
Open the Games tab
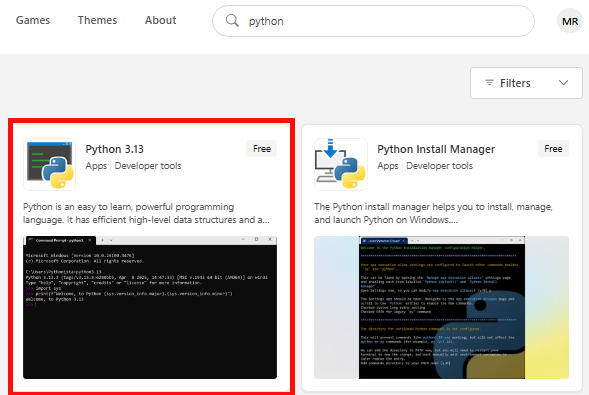(33, 20)
